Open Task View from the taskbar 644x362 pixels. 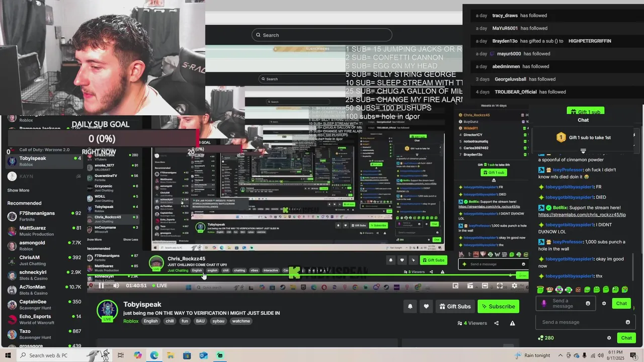coord(121,355)
